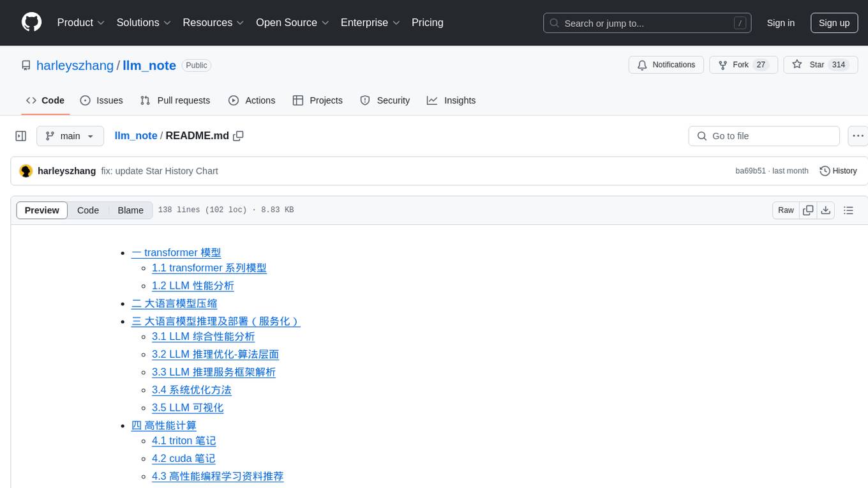Jump to 3.2 LLM 推理优化-算法层面
Screen dimensions: 868x488
coord(215,355)
